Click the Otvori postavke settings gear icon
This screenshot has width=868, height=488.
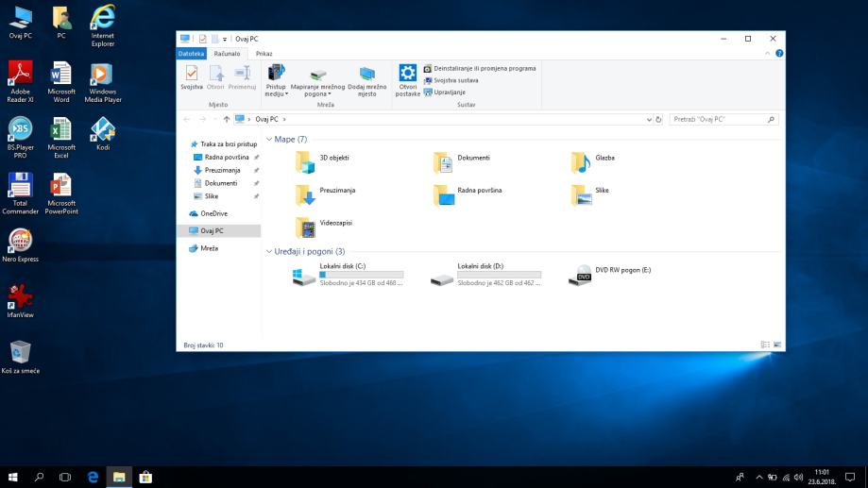[x=407, y=75]
